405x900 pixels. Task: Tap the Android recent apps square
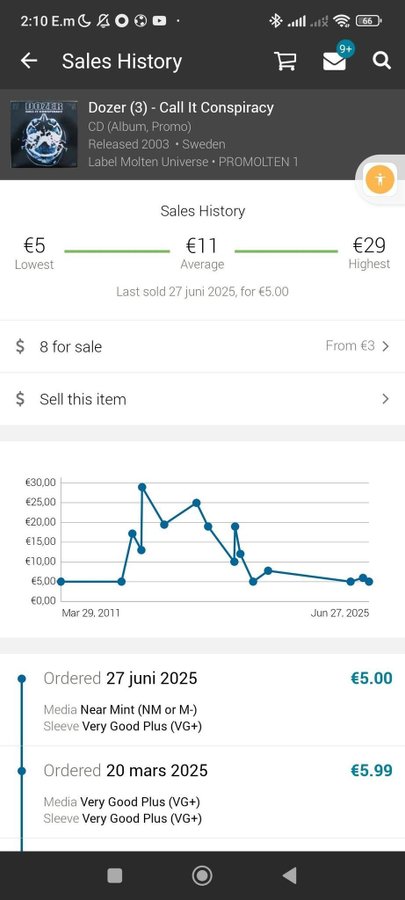115,875
